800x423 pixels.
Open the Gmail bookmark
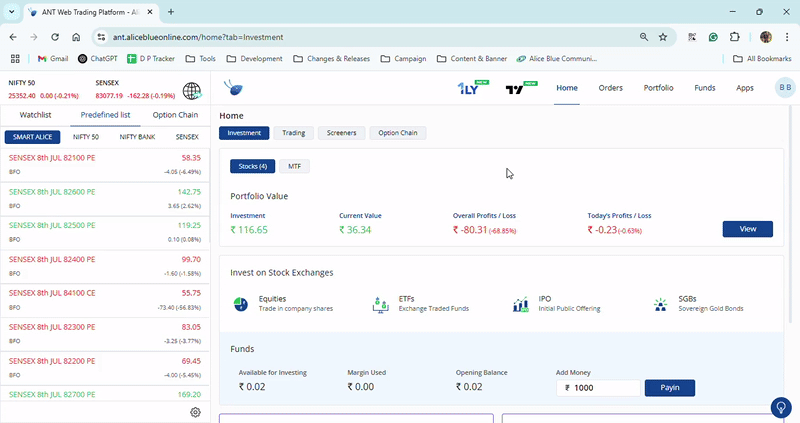pyautogui.click(x=53, y=59)
